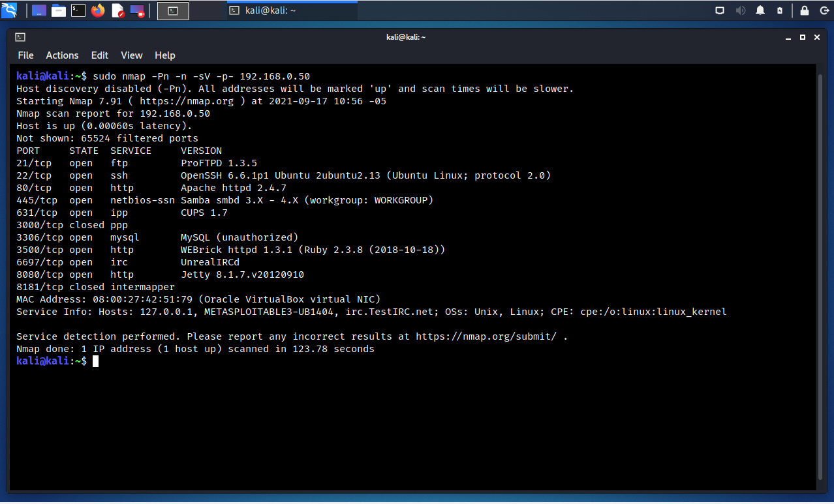This screenshot has height=504, width=834.
Task: Open the network display tray icon
Action: point(720,10)
